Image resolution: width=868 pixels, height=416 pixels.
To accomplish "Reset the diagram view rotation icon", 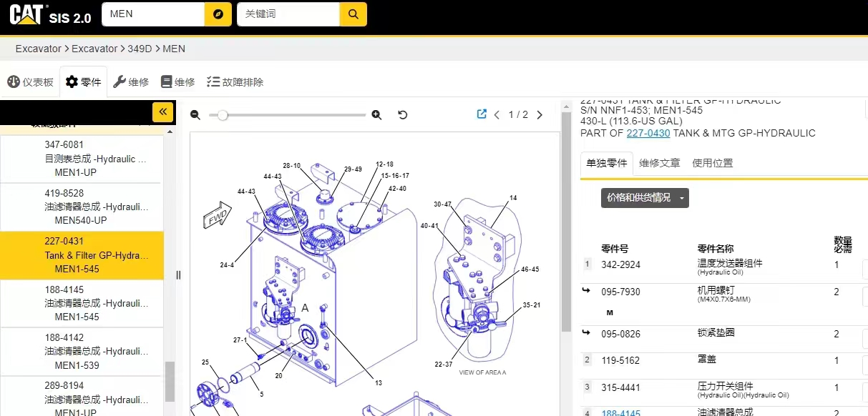I will (403, 115).
